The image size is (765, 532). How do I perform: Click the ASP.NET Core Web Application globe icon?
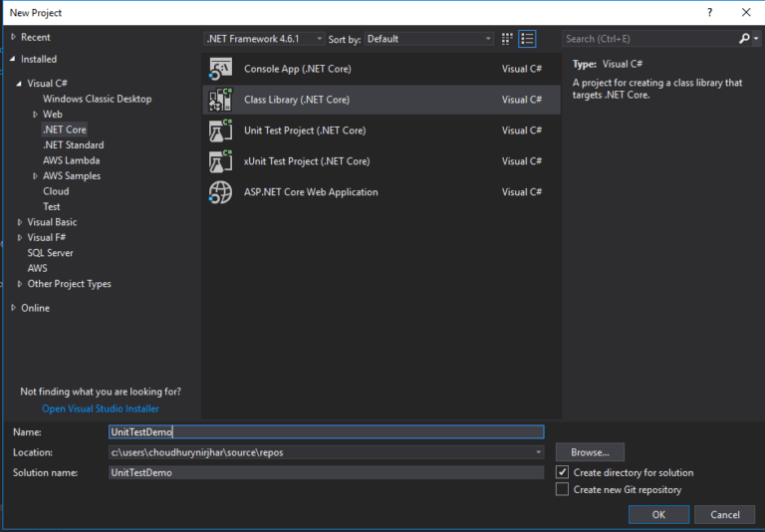(220, 192)
